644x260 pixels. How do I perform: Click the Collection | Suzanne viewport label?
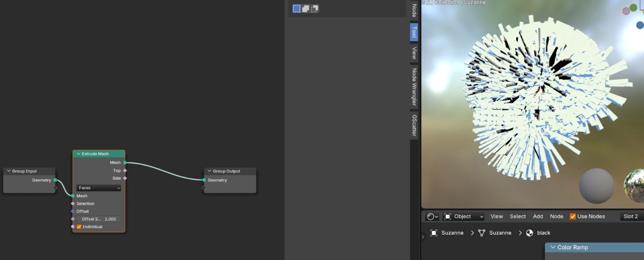pos(456,3)
